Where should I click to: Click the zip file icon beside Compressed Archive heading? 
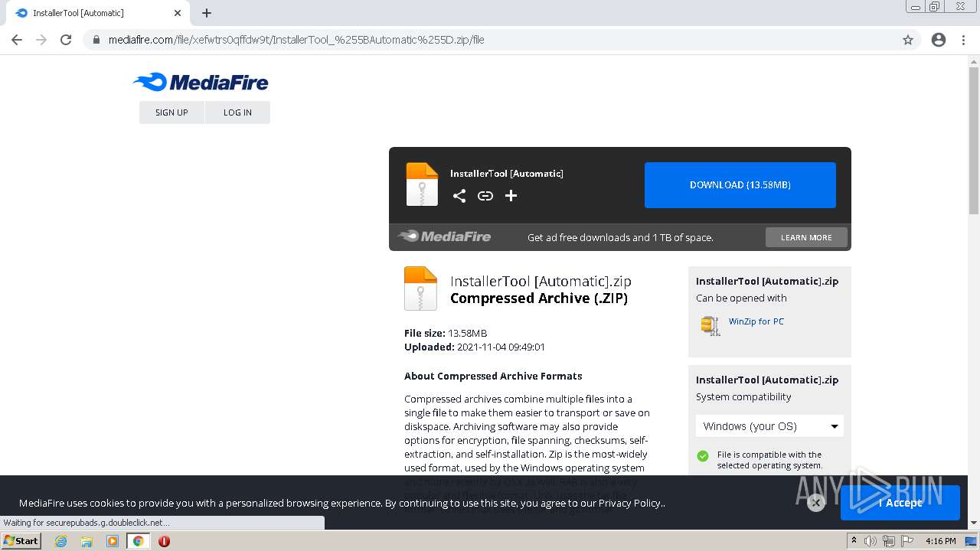(420, 289)
